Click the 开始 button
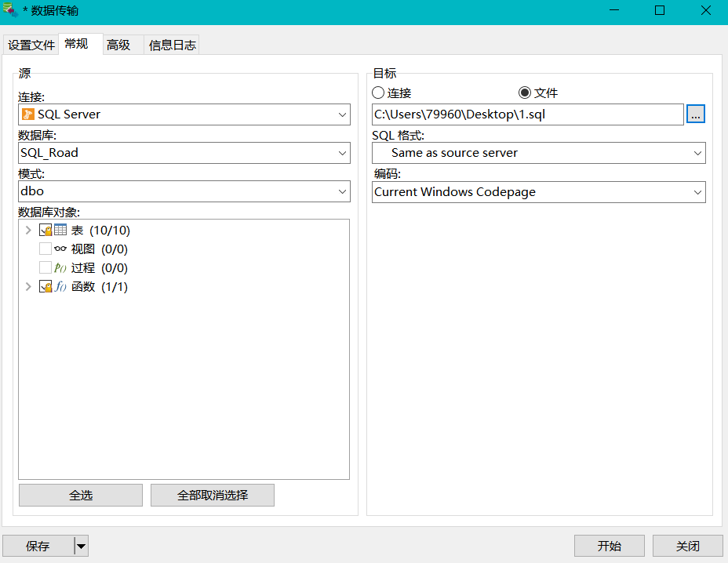This screenshot has height=563, width=728. [609, 546]
